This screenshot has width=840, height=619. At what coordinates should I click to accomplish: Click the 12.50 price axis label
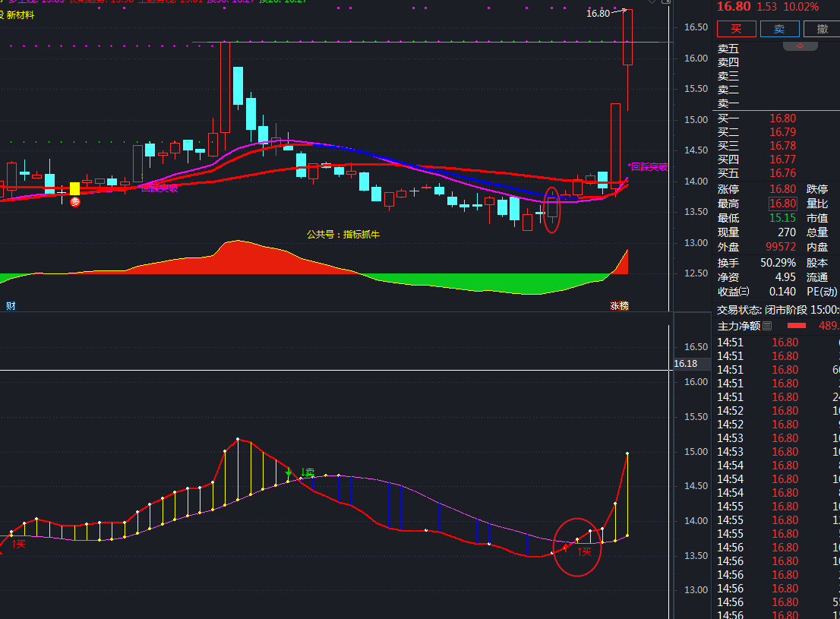click(x=696, y=273)
